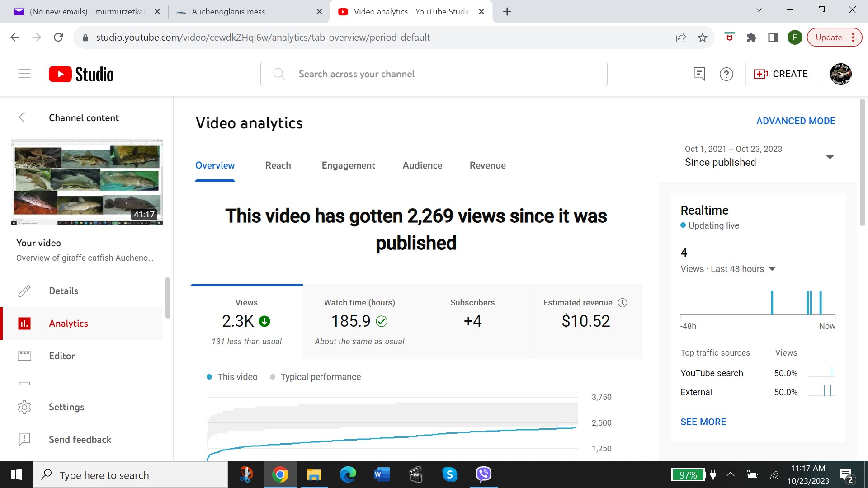Open the new tab plus button
Viewport: 868px width, 488px height.
point(507,12)
